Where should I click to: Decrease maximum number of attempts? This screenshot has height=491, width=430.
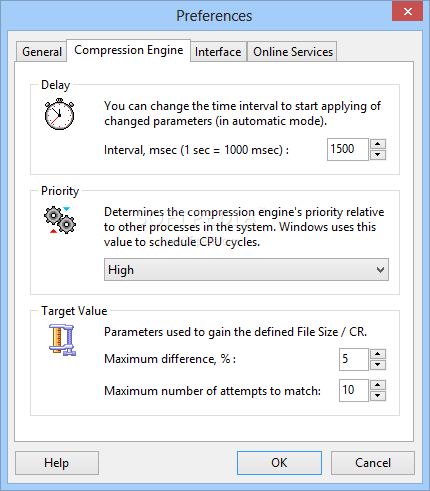tap(378, 396)
